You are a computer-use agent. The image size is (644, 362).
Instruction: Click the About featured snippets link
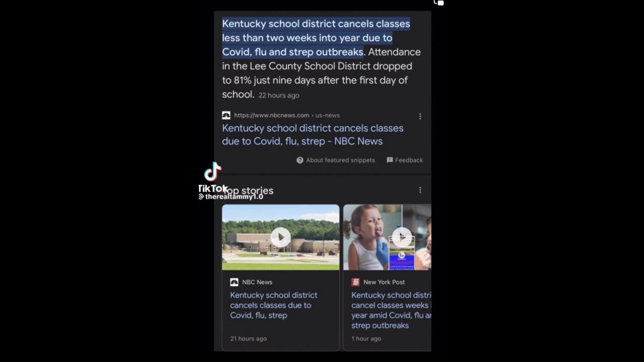[341, 160]
